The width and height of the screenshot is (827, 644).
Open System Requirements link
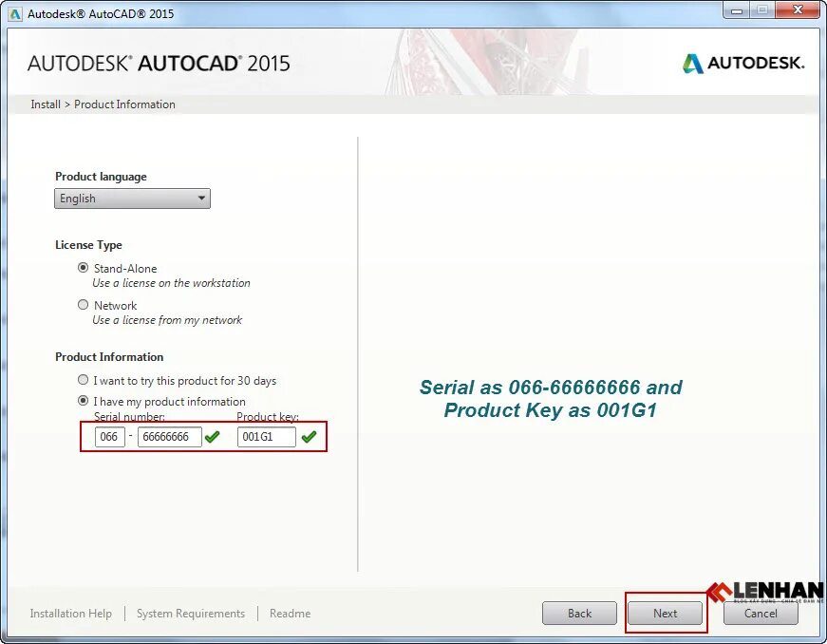tap(191, 614)
